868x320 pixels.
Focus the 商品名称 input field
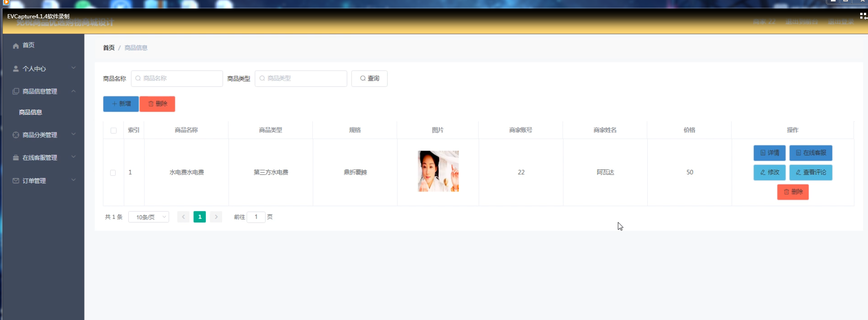click(x=177, y=78)
